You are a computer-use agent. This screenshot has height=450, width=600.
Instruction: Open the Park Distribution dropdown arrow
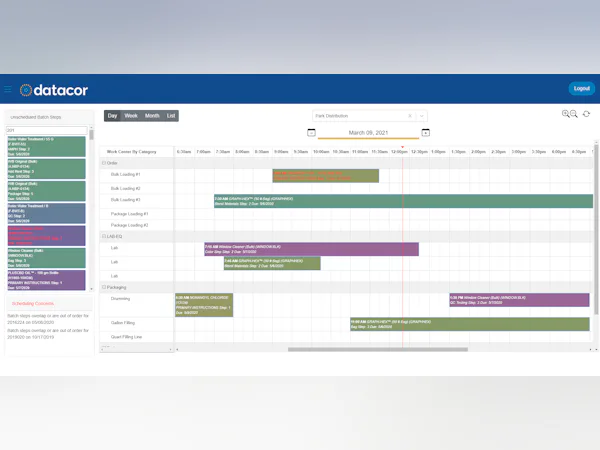pos(422,116)
